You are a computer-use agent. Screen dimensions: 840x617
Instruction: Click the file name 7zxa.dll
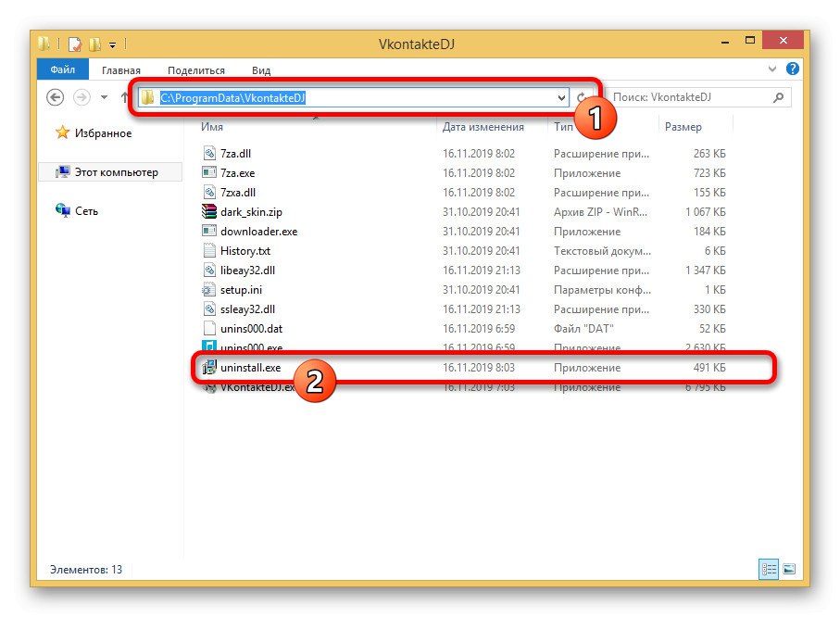pyautogui.click(x=238, y=193)
